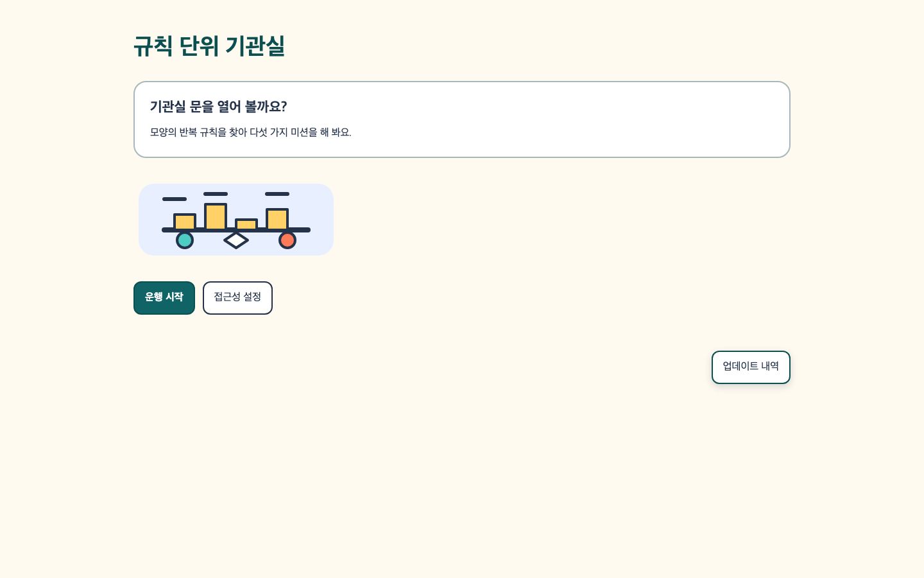Click the 운행 시작 button

164,298
